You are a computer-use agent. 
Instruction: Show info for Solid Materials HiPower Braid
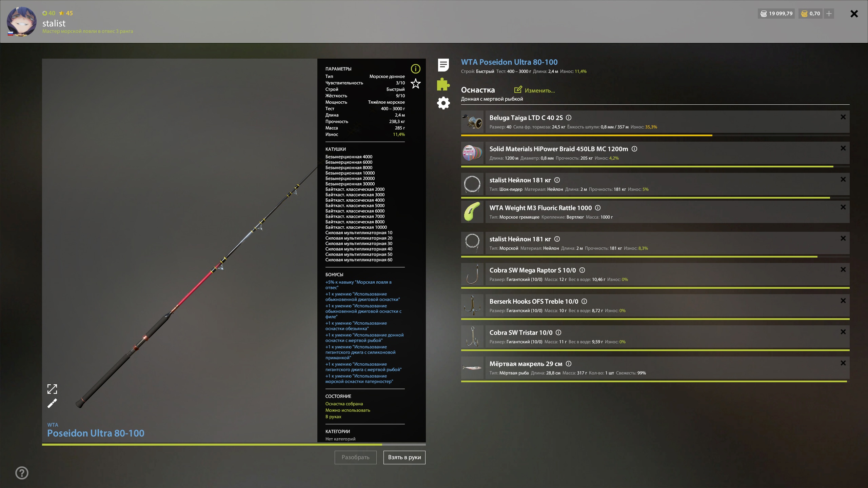634,149
